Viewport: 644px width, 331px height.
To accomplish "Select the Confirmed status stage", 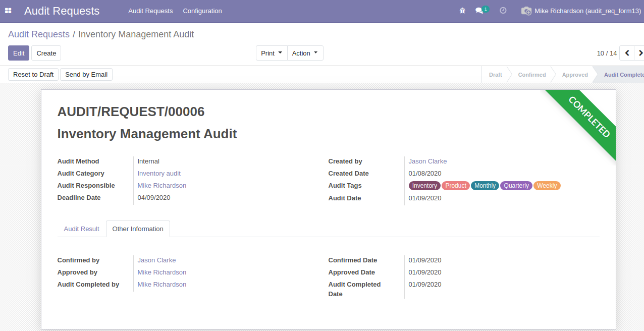I will coord(532,75).
